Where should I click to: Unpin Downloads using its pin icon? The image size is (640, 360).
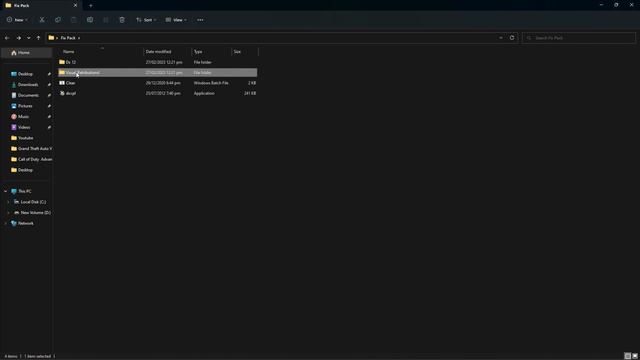click(x=49, y=84)
